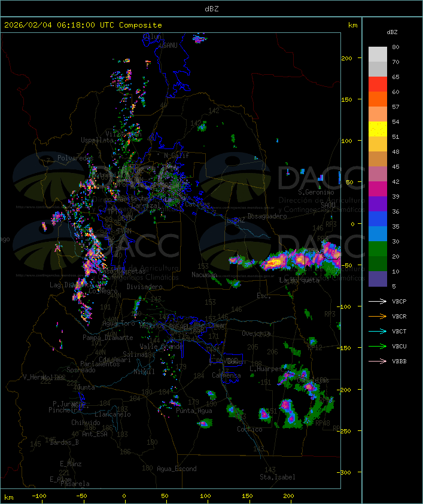This screenshot has width=423, height=504.
Task: Click the VBBB legend label
Action: (399, 362)
